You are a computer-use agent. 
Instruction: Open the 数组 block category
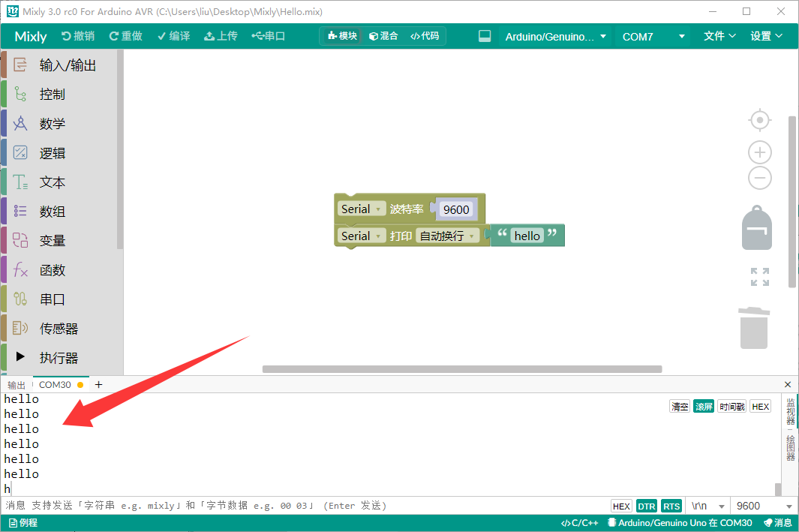tap(62, 211)
